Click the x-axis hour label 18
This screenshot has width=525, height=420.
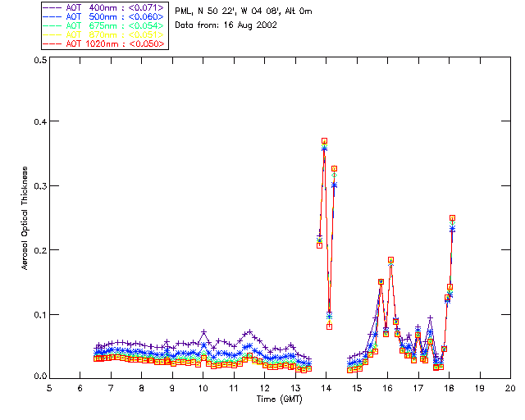pos(449,388)
